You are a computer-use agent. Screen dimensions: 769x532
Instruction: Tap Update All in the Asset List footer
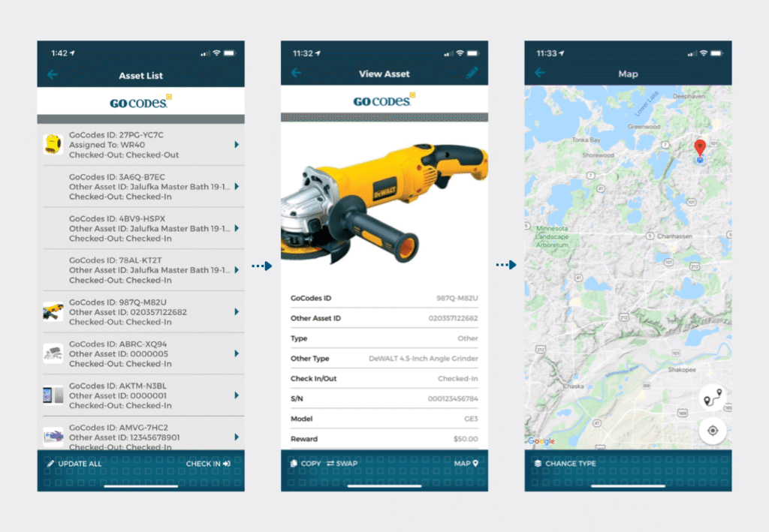[x=74, y=464]
